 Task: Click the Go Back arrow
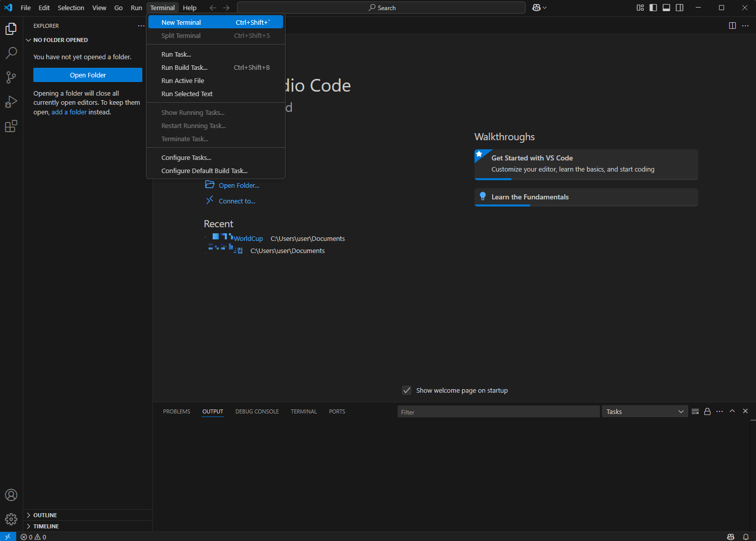(213, 8)
